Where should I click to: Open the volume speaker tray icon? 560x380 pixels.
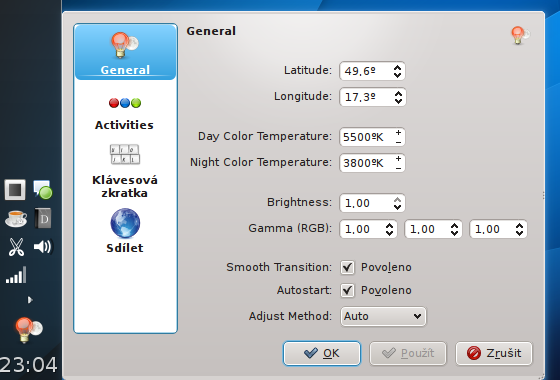pos(43,247)
